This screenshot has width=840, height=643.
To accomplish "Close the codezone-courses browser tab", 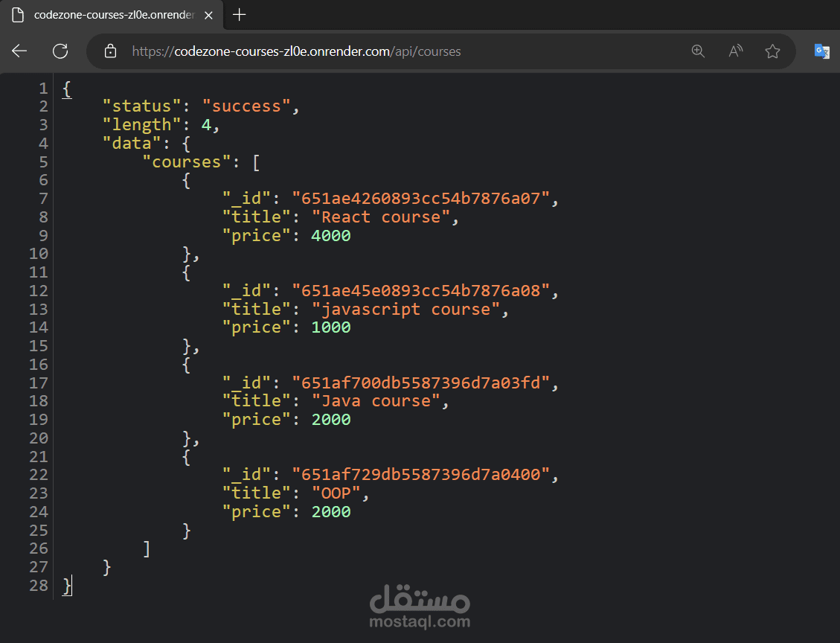I will point(208,14).
